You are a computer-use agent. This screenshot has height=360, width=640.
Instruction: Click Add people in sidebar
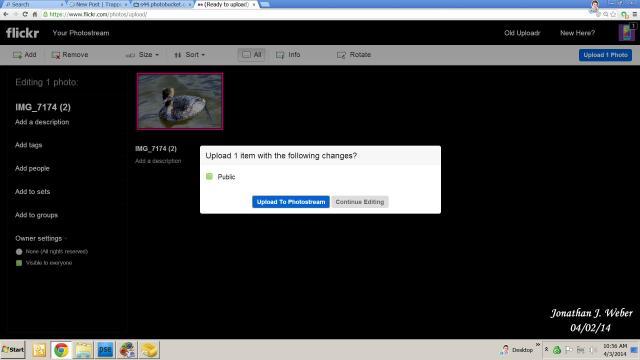click(x=32, y=169)
